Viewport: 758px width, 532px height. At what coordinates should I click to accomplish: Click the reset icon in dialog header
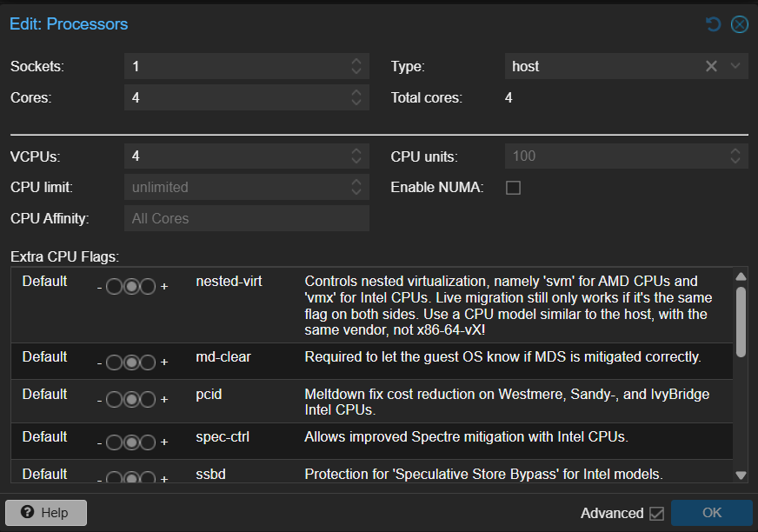tap(714, 24)
